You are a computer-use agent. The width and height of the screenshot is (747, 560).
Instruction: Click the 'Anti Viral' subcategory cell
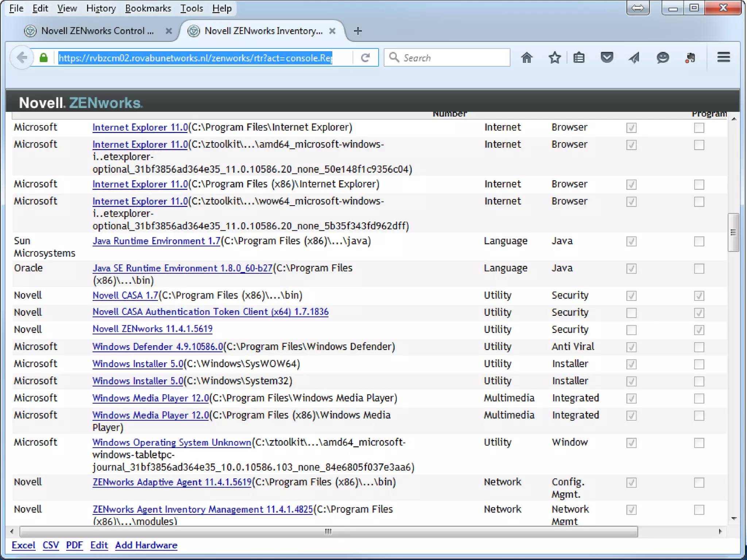click(x=573, y=347)
